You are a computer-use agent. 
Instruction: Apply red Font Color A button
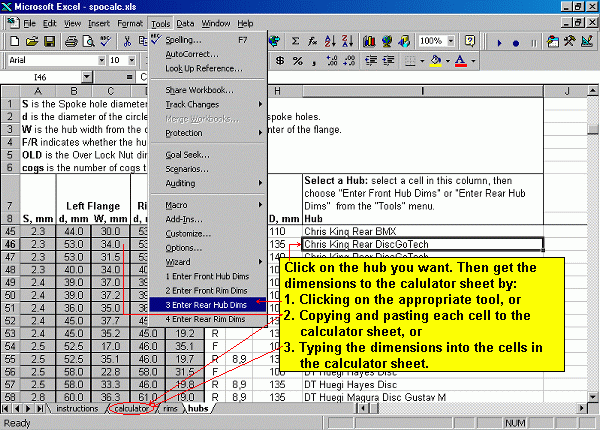pyautogui.click(x=461, y=60)
